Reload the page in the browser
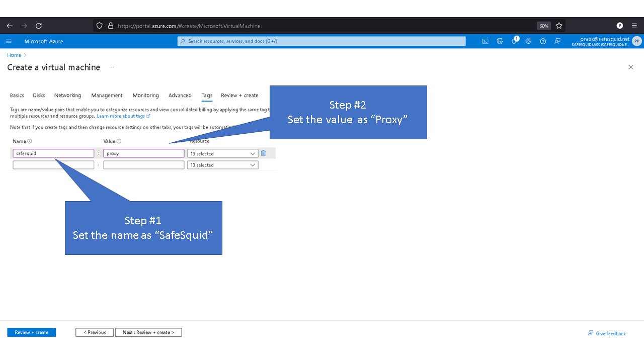Image resolution: width=644 pixels, height=362 pixels. click(39, 26)
